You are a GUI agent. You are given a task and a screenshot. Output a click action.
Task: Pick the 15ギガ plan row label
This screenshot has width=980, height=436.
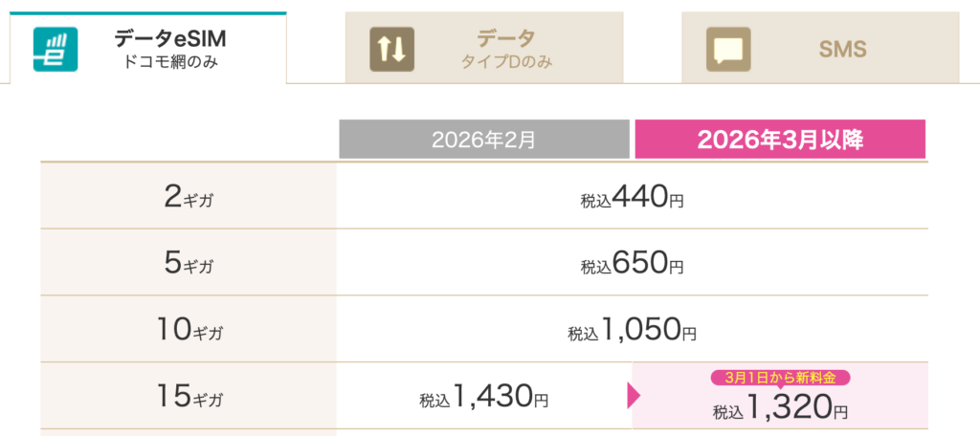point(189,395)
